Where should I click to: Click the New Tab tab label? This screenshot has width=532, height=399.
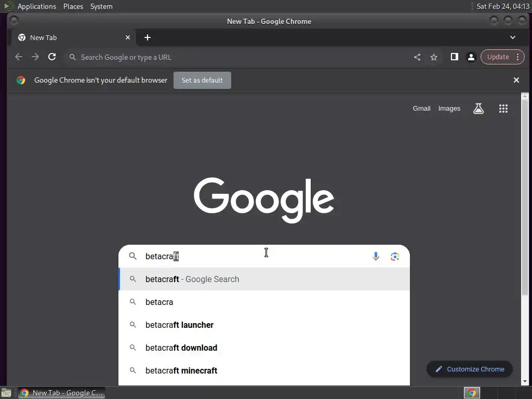44,37
